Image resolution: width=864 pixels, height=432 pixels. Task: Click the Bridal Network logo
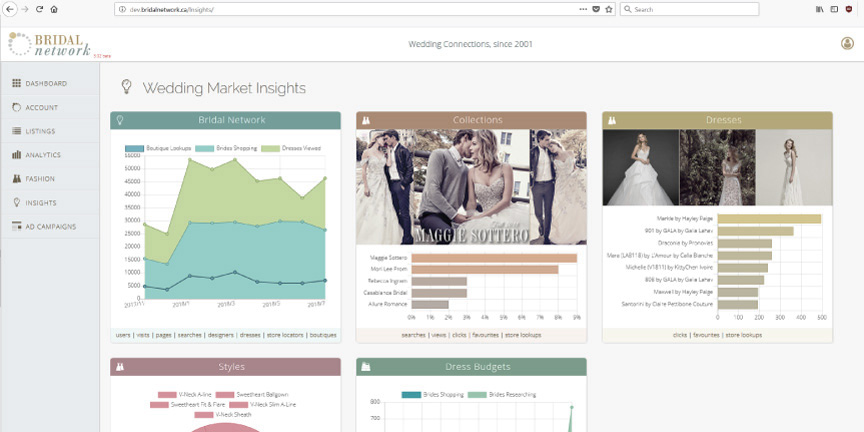(50, 44)
